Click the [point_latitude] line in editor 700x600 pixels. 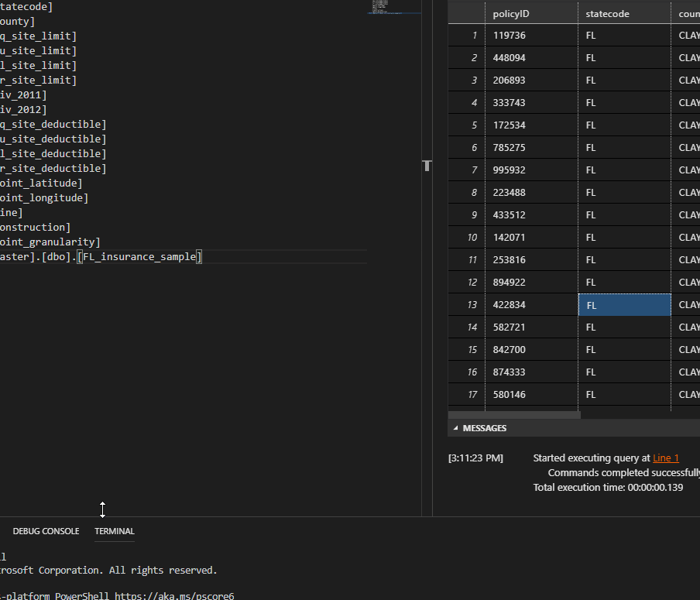pyautogui.click(x=41, y=183)
